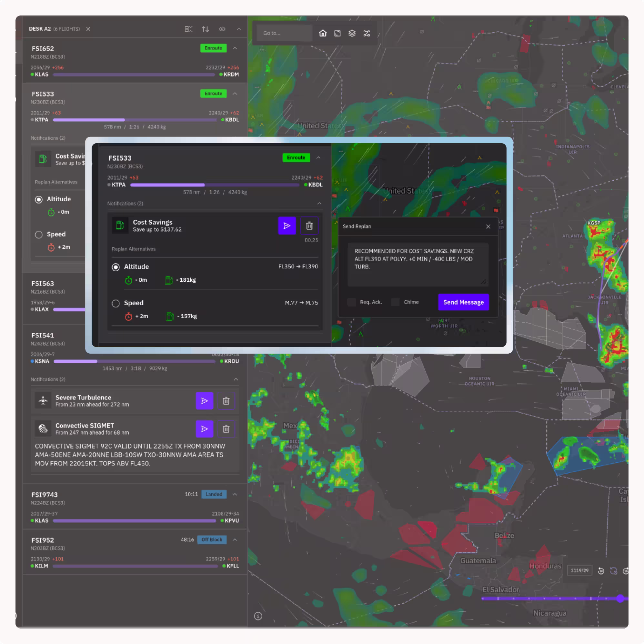Delete the Severe Turbulence notification
This screenshot has height=644, width=644.
(x=226, y=401)
